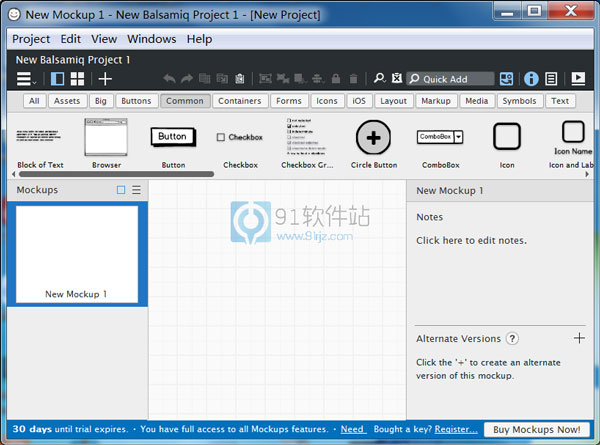Open the Register link
The width and height of the screenshot is (600, 445).
click(456, 429)
